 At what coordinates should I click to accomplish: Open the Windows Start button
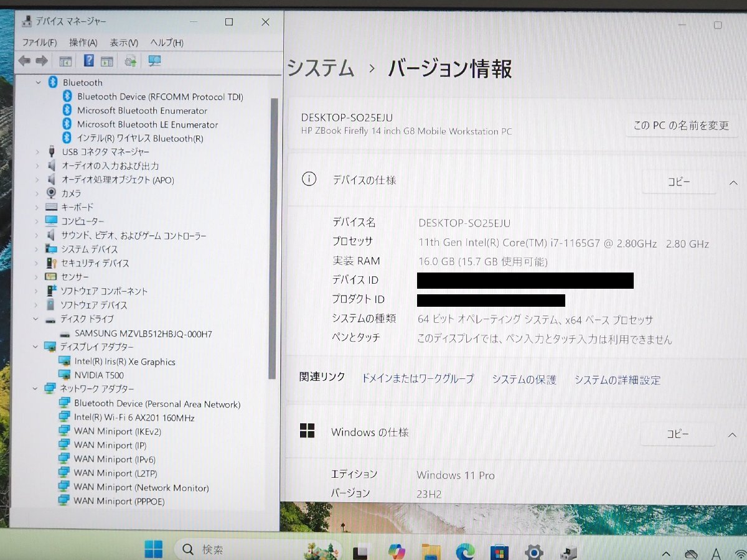point(153,549)
